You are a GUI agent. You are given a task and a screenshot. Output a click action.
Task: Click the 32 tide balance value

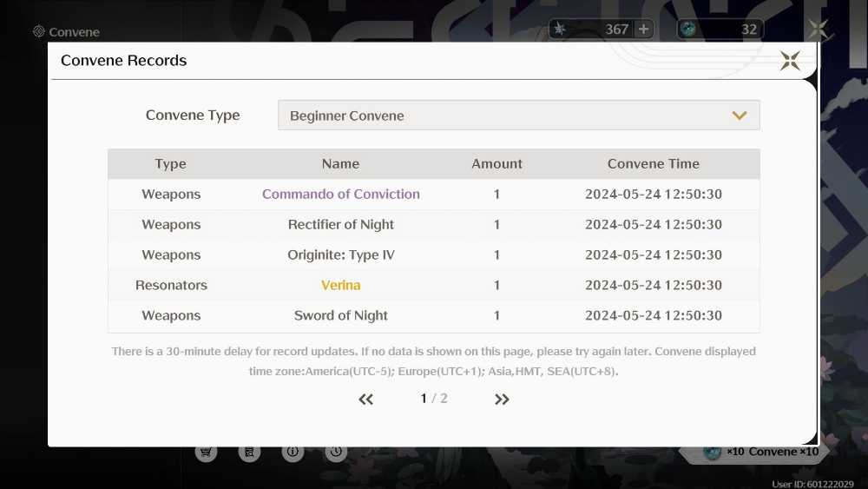(749, 30)
